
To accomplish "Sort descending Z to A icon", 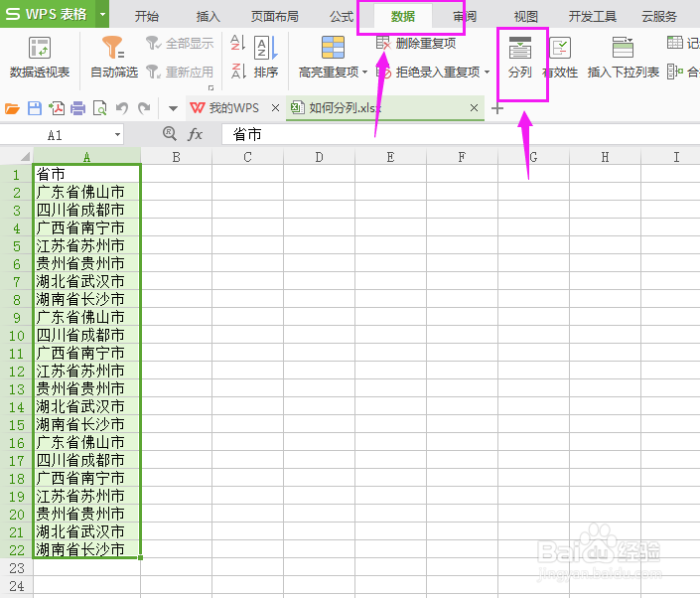I will (238, 72).
